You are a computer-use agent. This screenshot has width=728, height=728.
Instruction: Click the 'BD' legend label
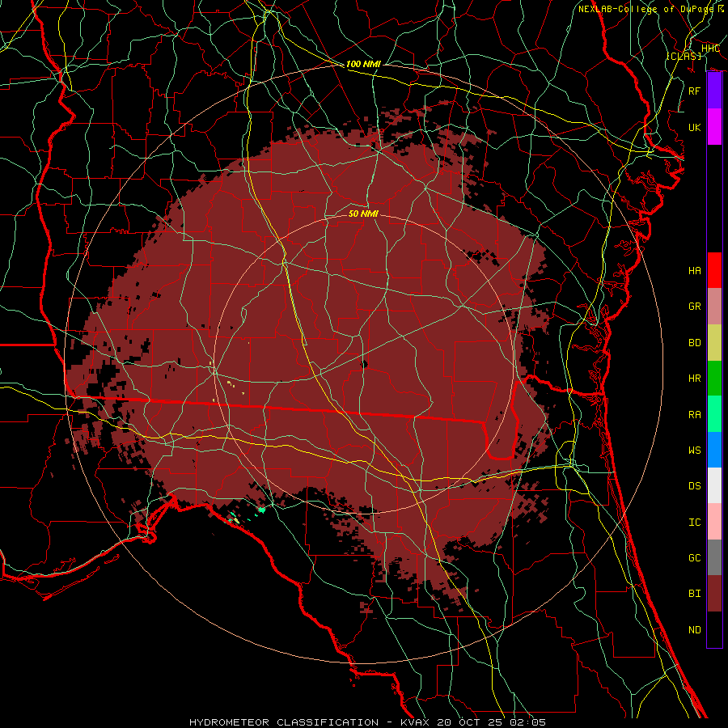695,343
